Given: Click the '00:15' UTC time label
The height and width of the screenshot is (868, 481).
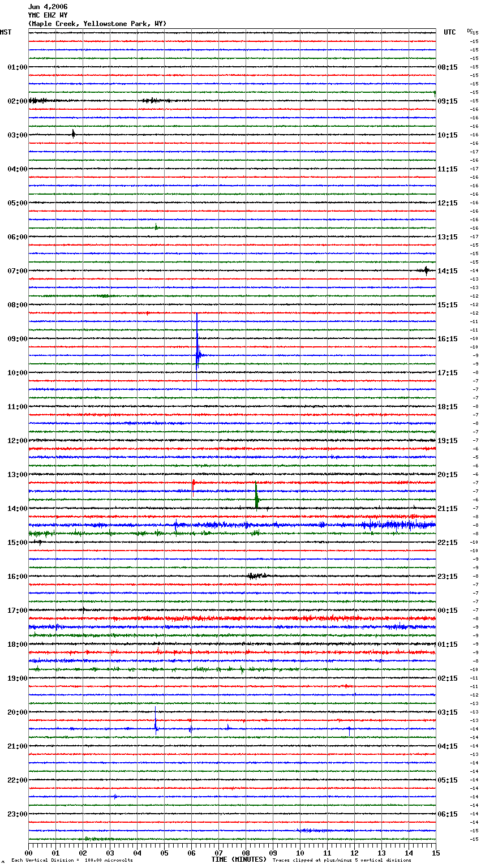Looking at the screenshot, I should coord(448,611).
